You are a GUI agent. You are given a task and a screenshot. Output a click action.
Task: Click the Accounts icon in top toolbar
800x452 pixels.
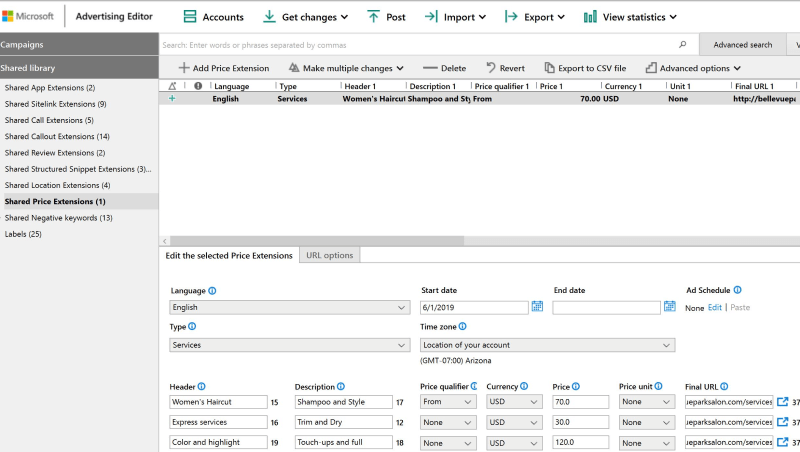tap(190, 17)
